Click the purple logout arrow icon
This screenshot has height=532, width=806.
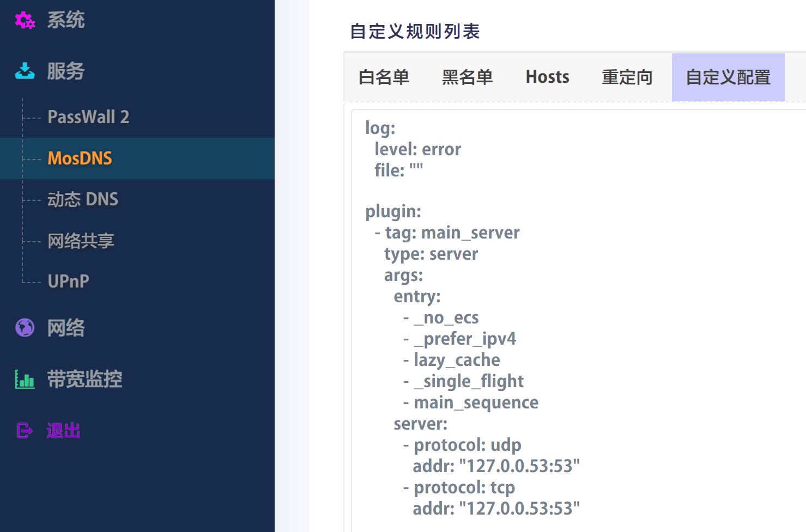pyautogui.click(x=25, y=431)
